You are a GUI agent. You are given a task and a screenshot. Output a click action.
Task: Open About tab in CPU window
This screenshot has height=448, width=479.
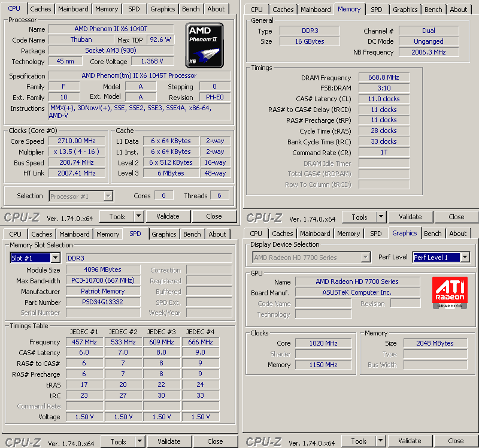click(x=216, y=9)
